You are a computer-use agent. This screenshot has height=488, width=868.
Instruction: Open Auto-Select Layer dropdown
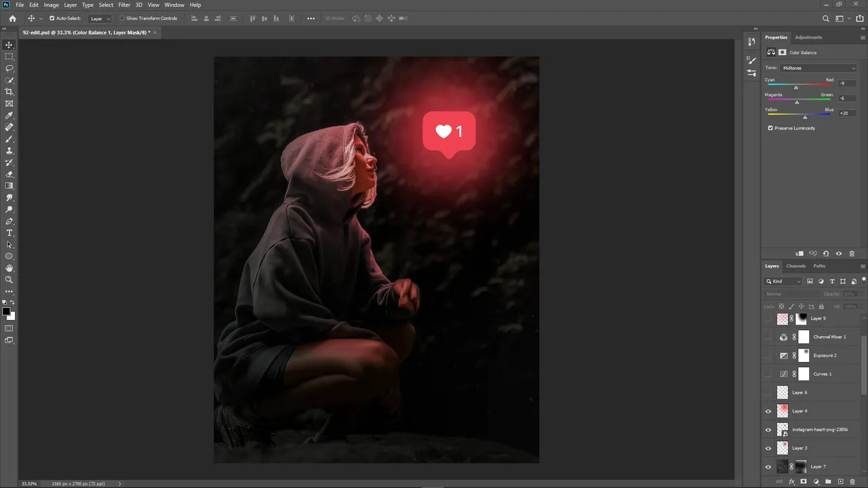pyautogui.click(x=100, y=18)
